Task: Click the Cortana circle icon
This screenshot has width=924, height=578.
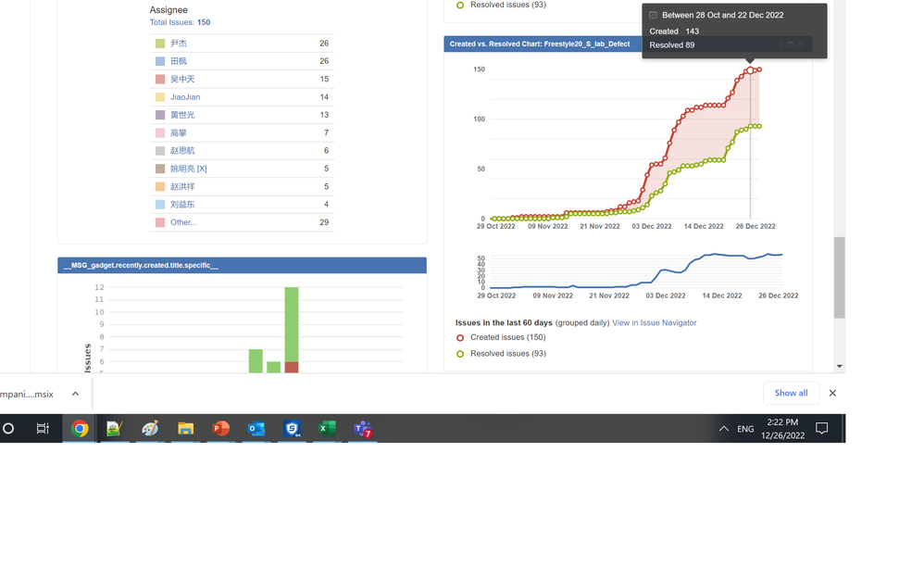Action: click(x=8, y=429)
